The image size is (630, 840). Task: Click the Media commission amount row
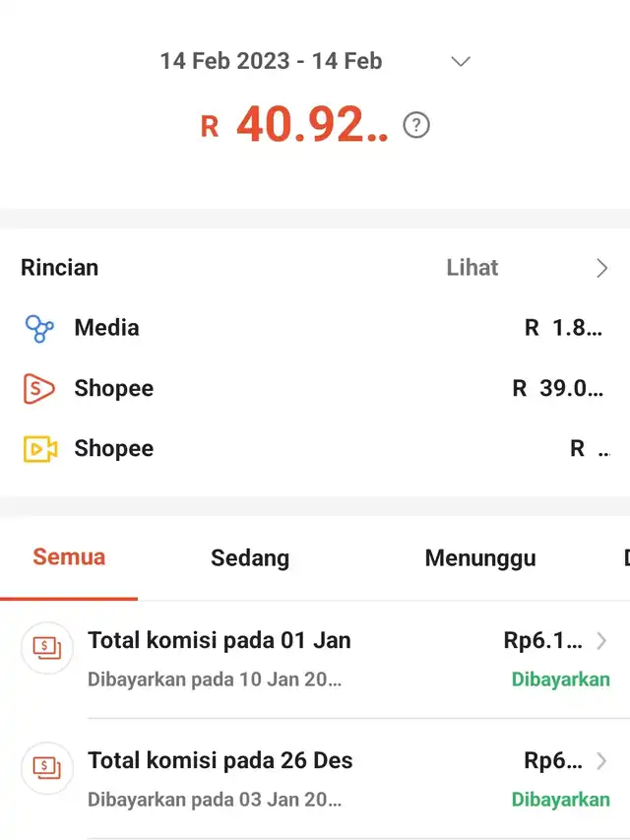pyautogui.click(x=315, y=328)
